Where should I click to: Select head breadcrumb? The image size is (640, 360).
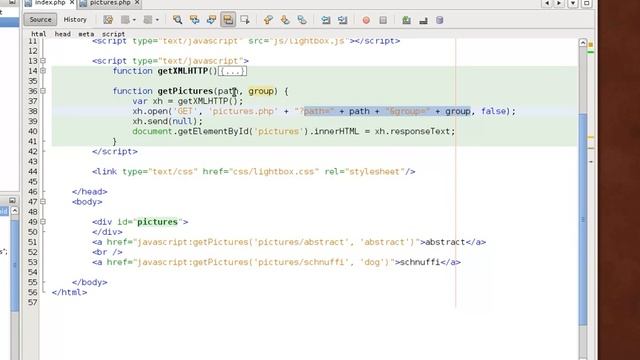(x=62, y=34)
